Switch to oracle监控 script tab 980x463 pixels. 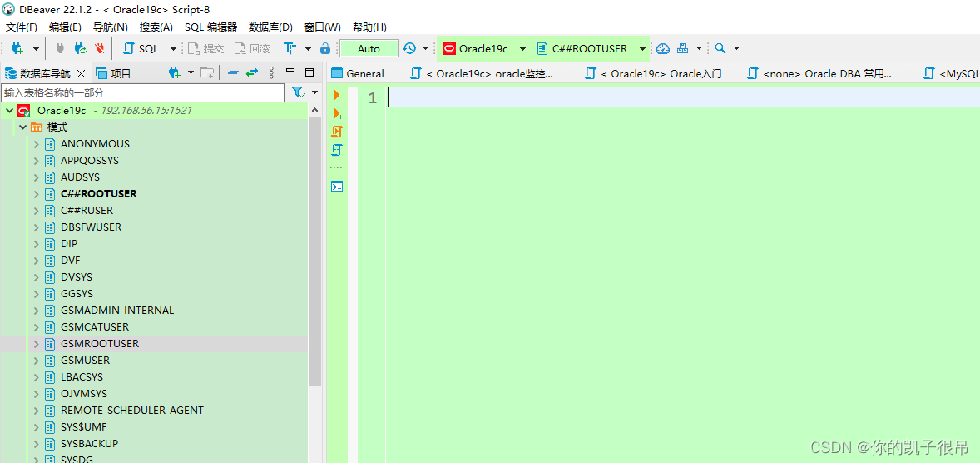click(x=481, y=73)
